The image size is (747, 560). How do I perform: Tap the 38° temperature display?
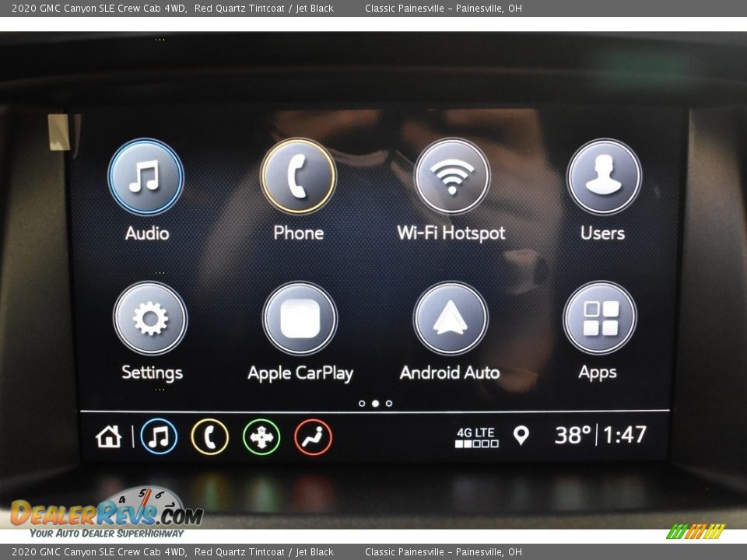(x=572, y=436)
